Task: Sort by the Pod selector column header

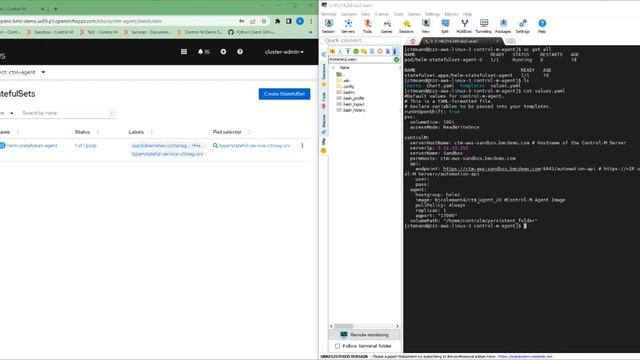Action: pyautogui.click(x=227, y=132)
